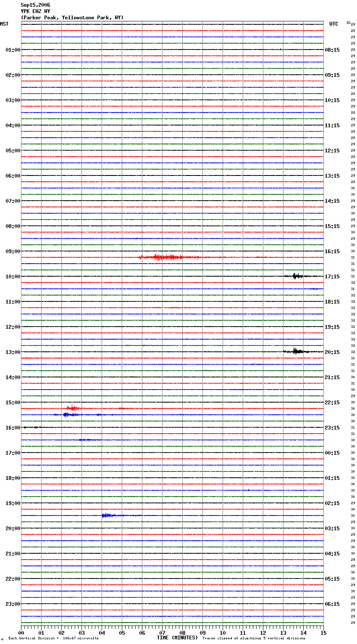Select the 01:00 MST time label
Viewport: 357px width, 644px height.
[13, 50]
